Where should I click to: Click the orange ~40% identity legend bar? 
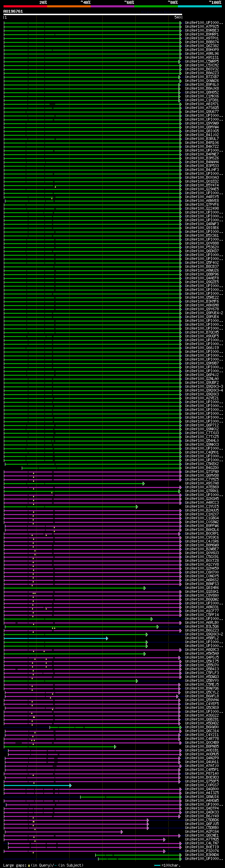pyautogui.click(x=69, y=6)
